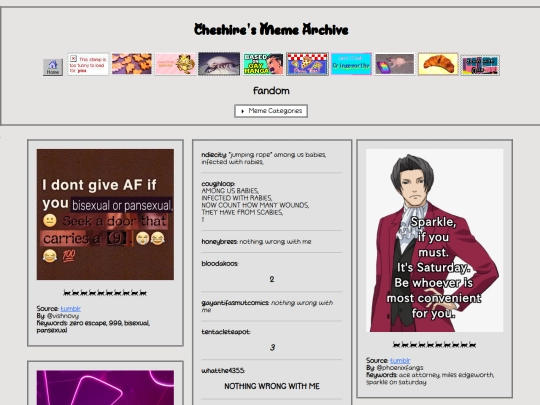Select the honeybrees username

(x=219, y=242)
